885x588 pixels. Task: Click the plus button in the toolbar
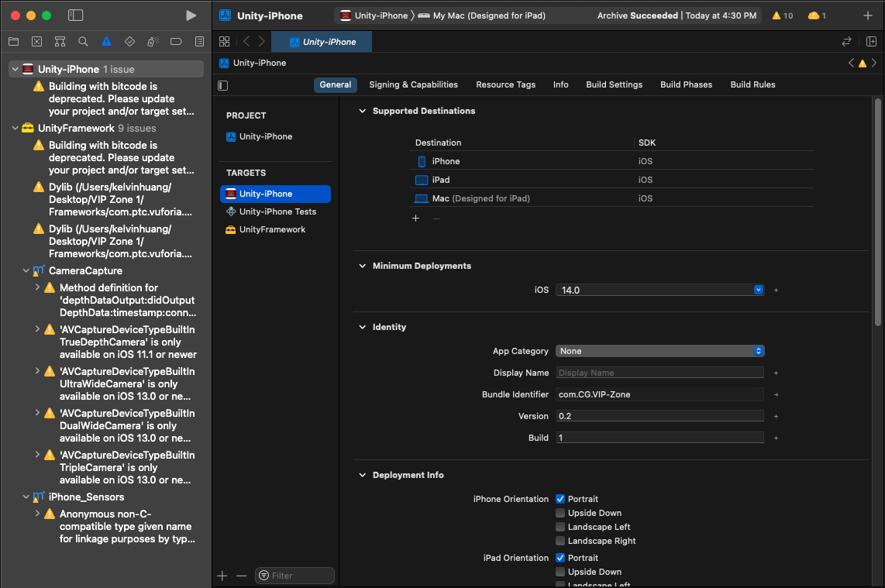868,15
